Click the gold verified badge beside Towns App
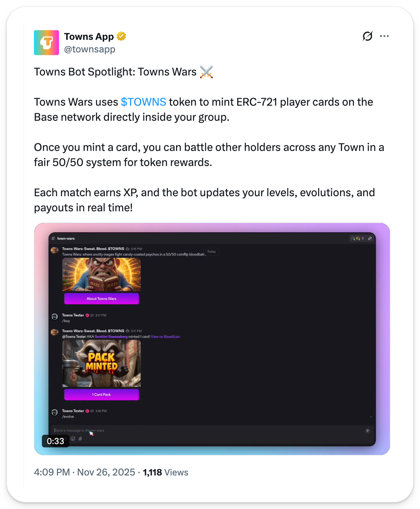 122,36
